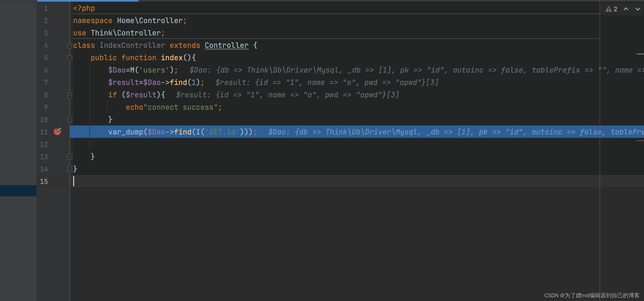This screenshot has height=301, width=644.
Task: Click 'Think\Controller' in the use statement
Action: (126, 33)
